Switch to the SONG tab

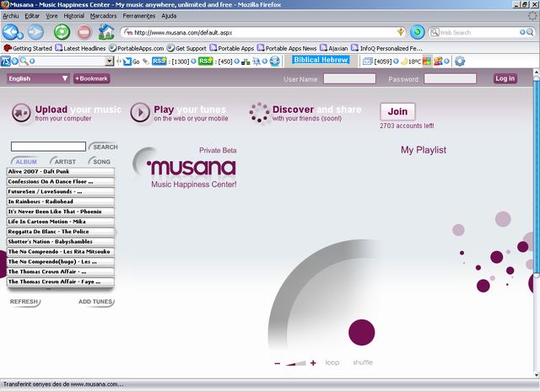pos(100,161)
